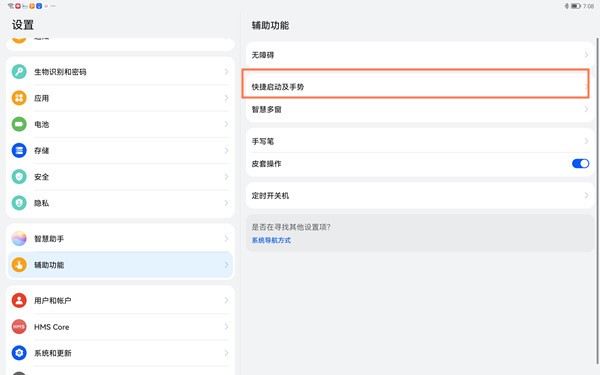Click the orange Apps (应用) icon
Viewport: 600px width, 375px height.
click(19, 98)
